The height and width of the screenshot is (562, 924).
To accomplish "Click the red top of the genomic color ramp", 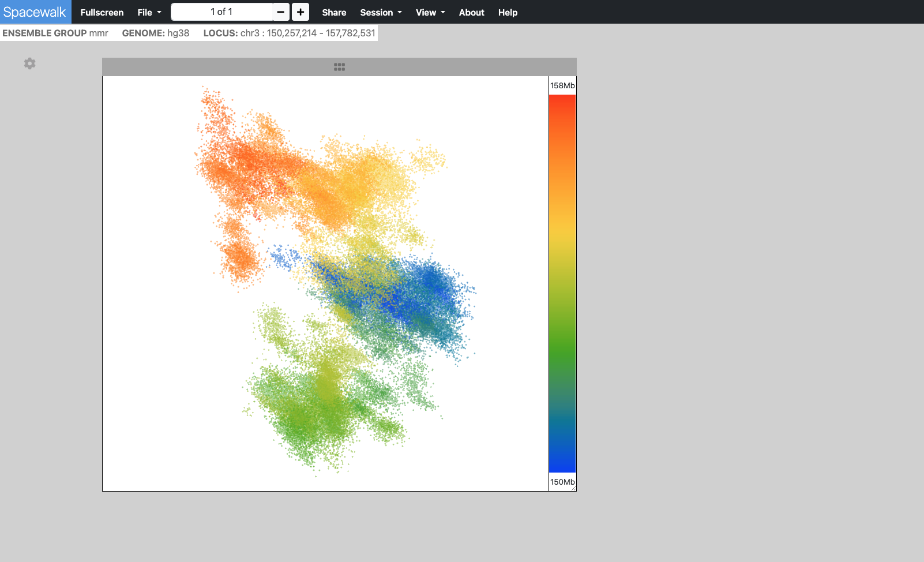I will [562, 101].
